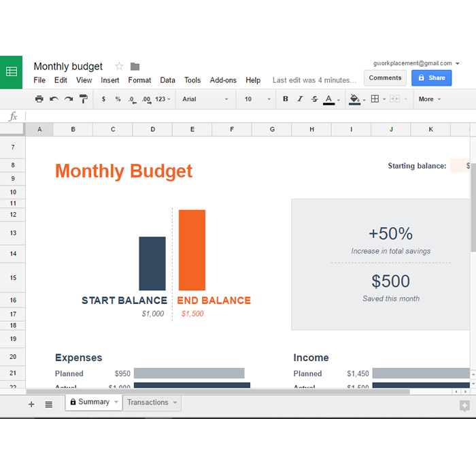476x476 pixels.
Task: Click the horizontal scroll right arrow
Action: (465, 392)
